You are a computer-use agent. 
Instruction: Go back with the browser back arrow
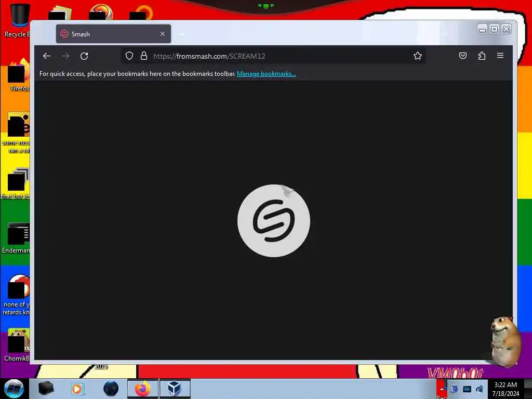click(x=47, y=56)
